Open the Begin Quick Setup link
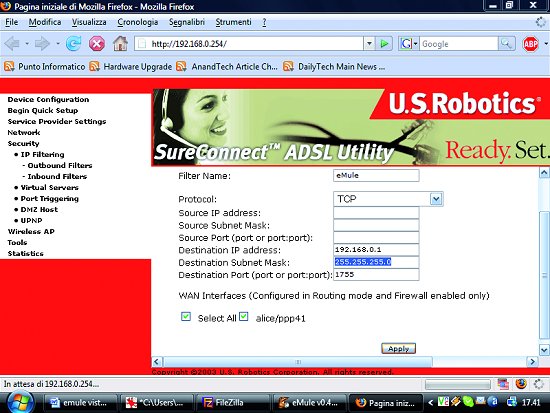Image resolution: width=550 pixels, height=413 pixels. (42, 110)
